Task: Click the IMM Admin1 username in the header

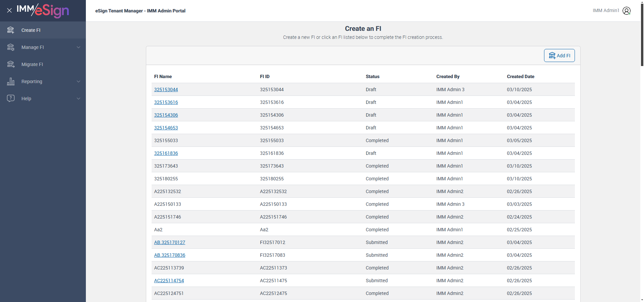Action: click(606, 10)
